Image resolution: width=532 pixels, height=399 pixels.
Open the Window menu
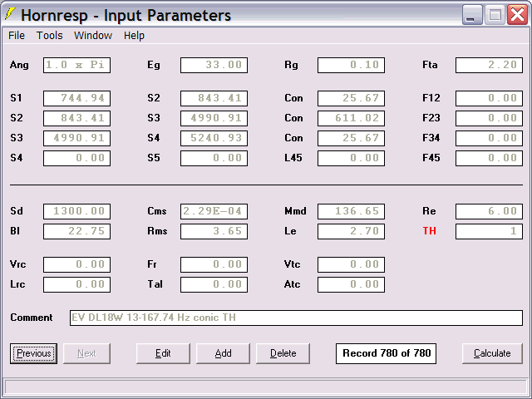(93, 35)
